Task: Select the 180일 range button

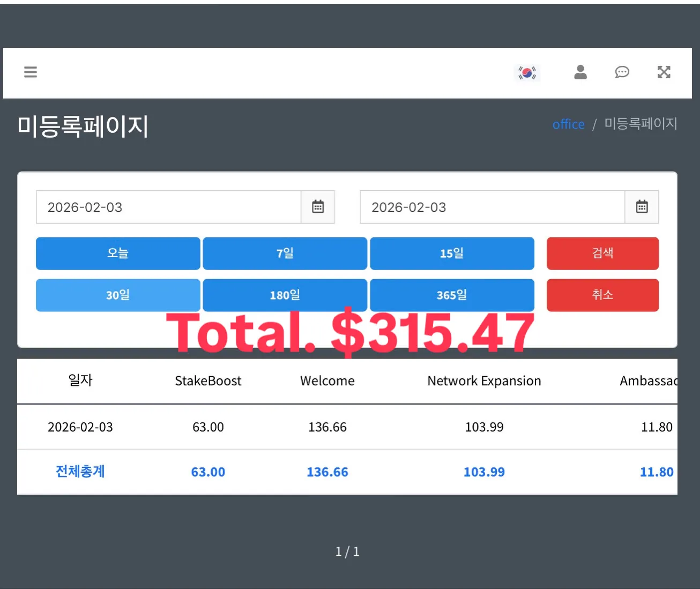Action: [x=285, y=295]
